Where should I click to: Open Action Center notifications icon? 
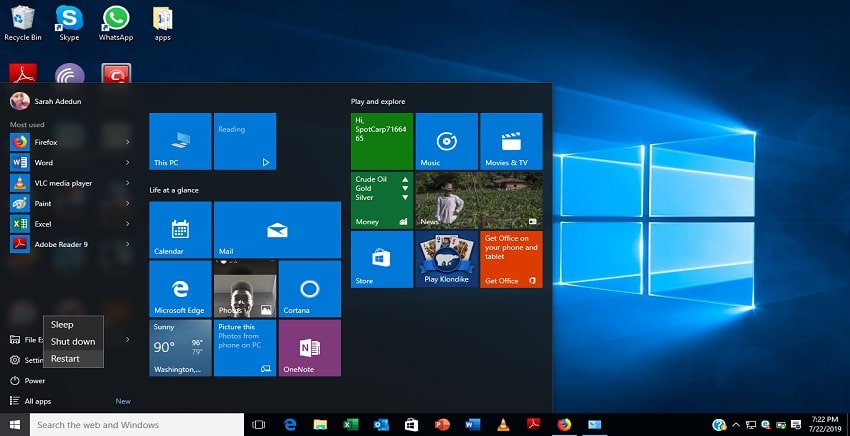pos(796,425)
